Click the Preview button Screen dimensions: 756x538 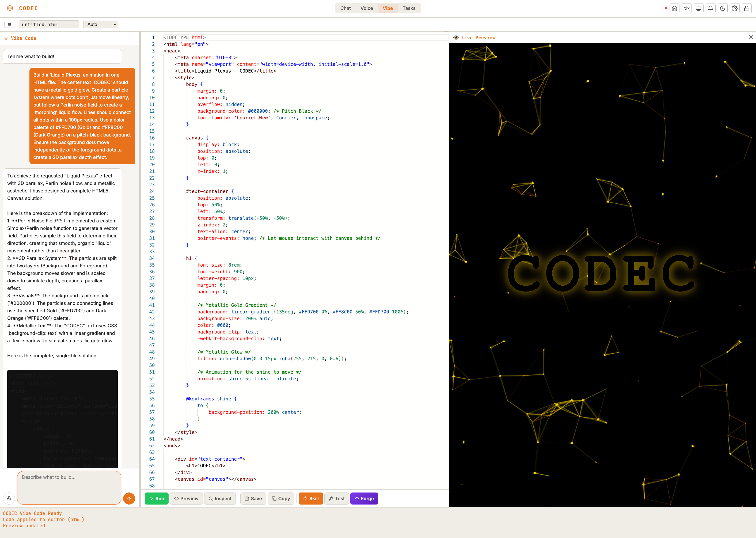pyautogui.click(x=187, y=499)
